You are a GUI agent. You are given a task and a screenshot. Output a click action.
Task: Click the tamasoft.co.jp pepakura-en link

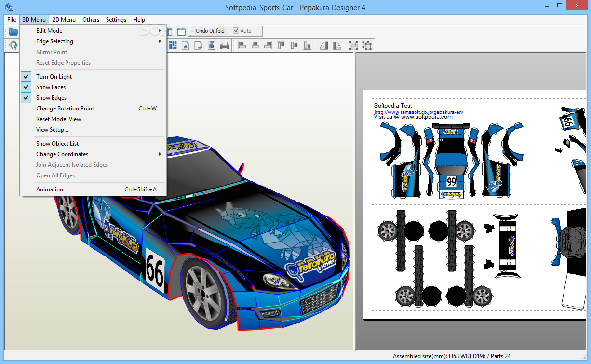click(419, 112)
